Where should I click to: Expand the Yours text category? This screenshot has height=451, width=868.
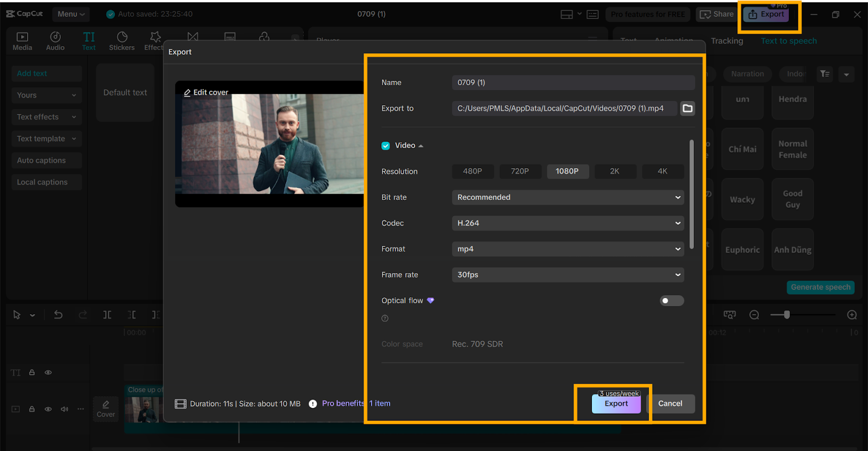coord(46,95)
